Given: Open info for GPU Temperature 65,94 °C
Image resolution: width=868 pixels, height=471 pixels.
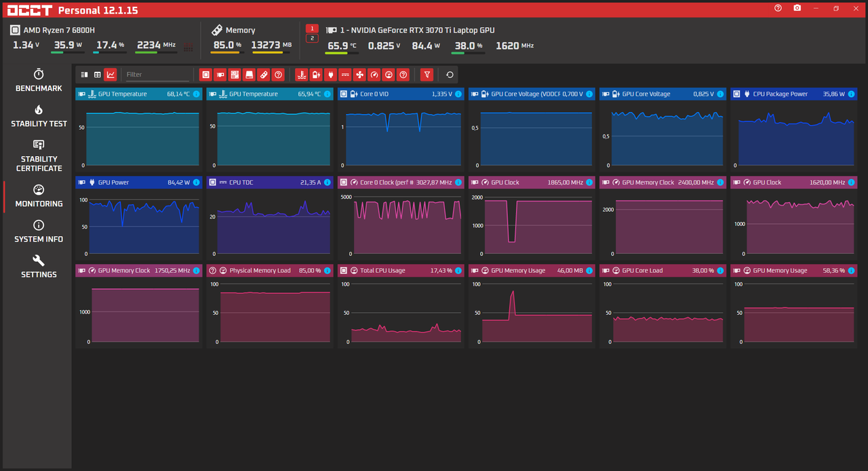Looking at the screenshot, I should coord(328,94).
